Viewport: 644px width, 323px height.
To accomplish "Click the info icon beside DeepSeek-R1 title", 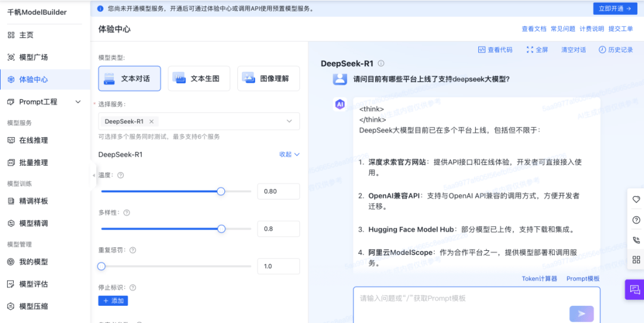I will click(380, 64).
